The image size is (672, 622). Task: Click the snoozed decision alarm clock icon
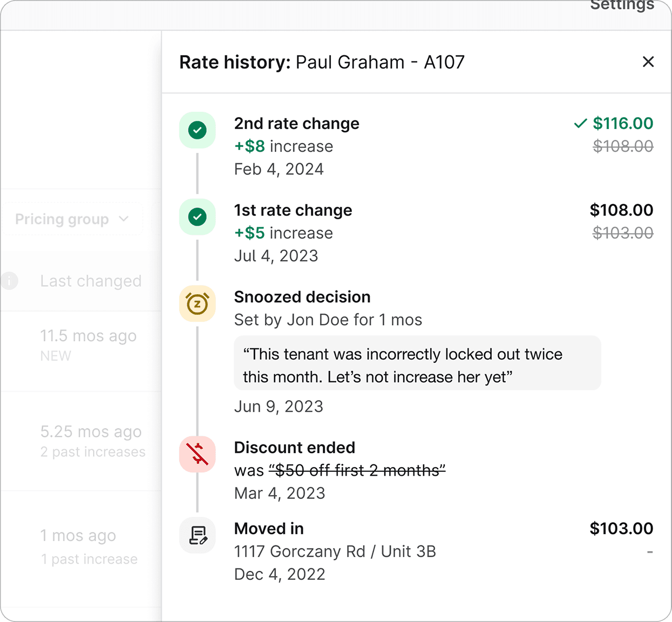pos(198,303)
